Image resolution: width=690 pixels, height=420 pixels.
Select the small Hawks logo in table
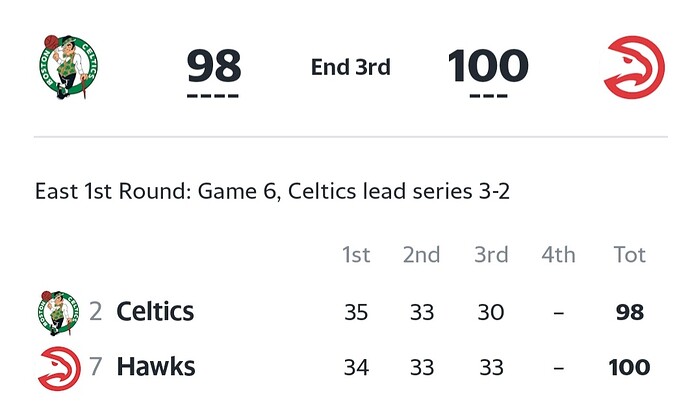(x=59, y=368)
